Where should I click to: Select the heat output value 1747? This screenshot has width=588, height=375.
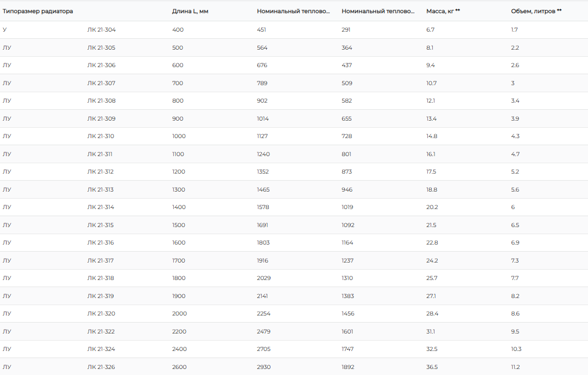[348, 349]
